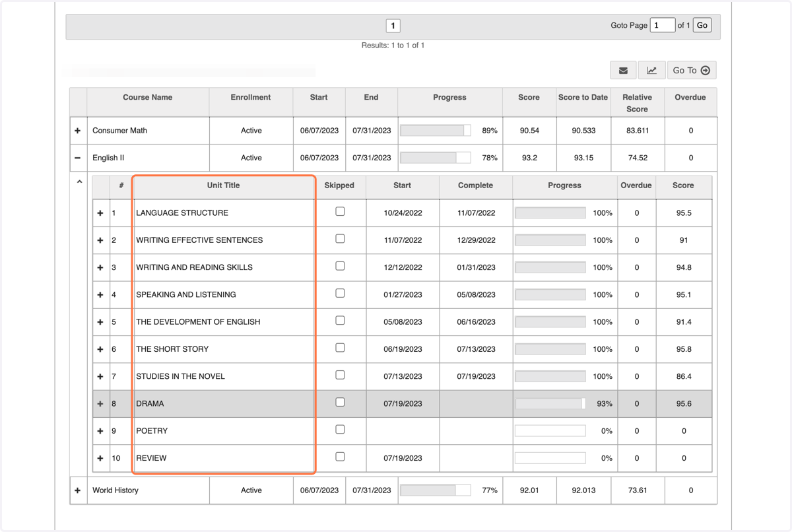792x532 pixels.
Task: Check Skipped box for STUDIES IN THE NOVEL
Action: point(340,375)
